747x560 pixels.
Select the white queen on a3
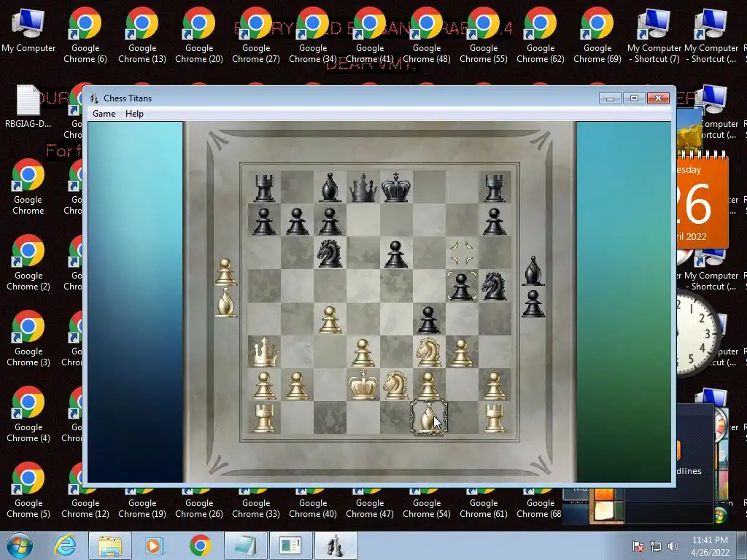264,351
